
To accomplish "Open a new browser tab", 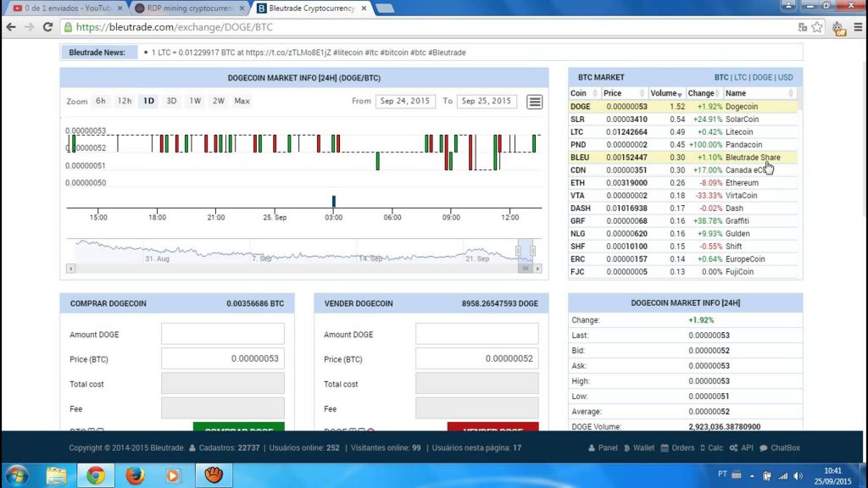I will tap(385, 8).
